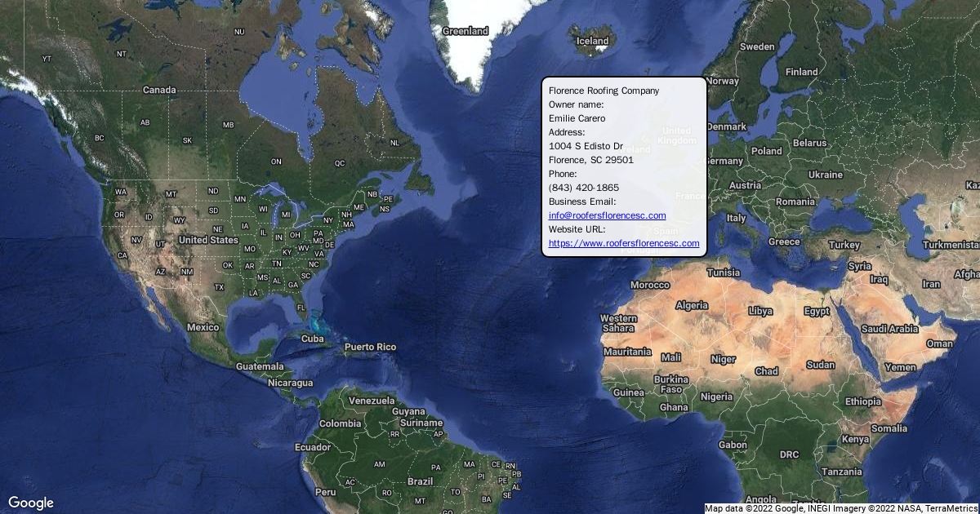Click the info@roofersflorencesc.com email link
The image size is (980, 514).
[x=607, y=215]
